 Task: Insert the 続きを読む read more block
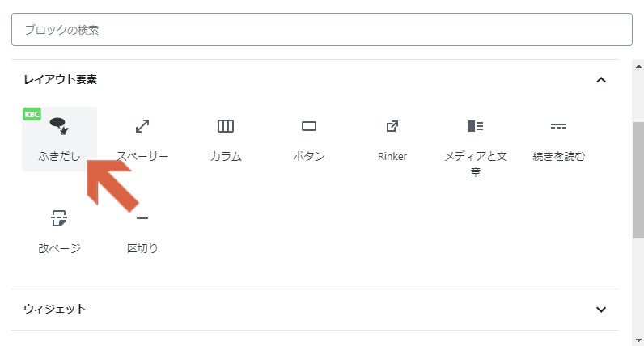click(x=558, y=139)
